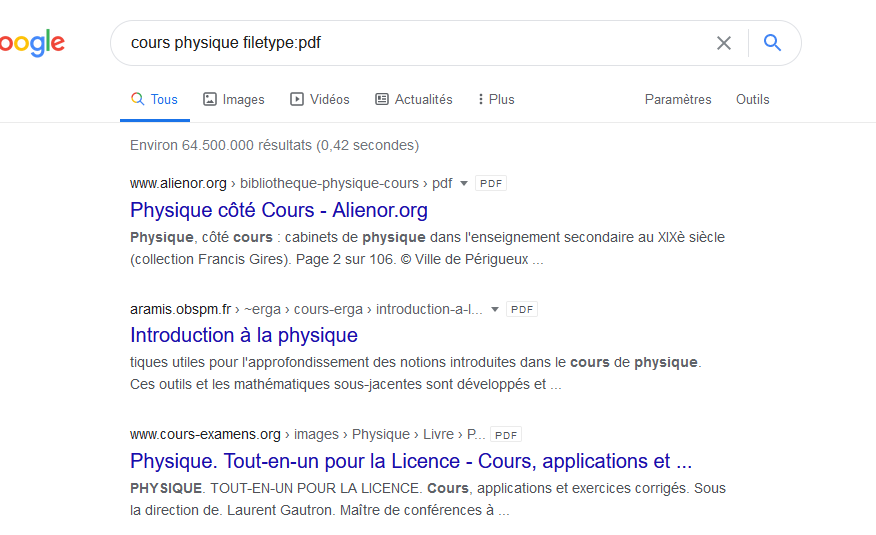Clear the search query with the X icon
Viewport: 876px width, 535px height.
pyautogui.click(x=724, y=43)
